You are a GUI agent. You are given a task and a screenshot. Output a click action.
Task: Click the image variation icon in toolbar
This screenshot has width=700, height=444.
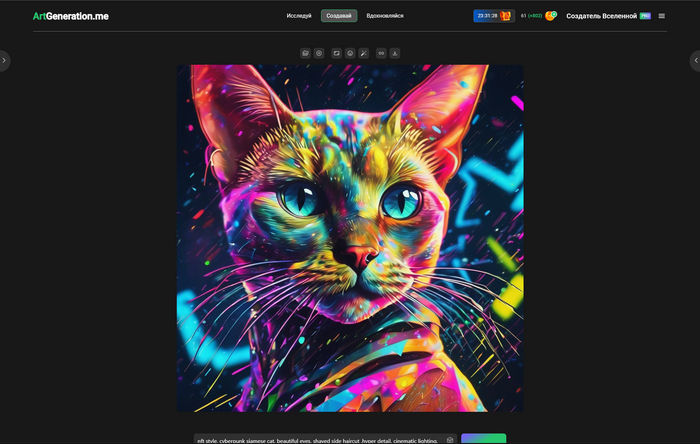coord(337,54)
